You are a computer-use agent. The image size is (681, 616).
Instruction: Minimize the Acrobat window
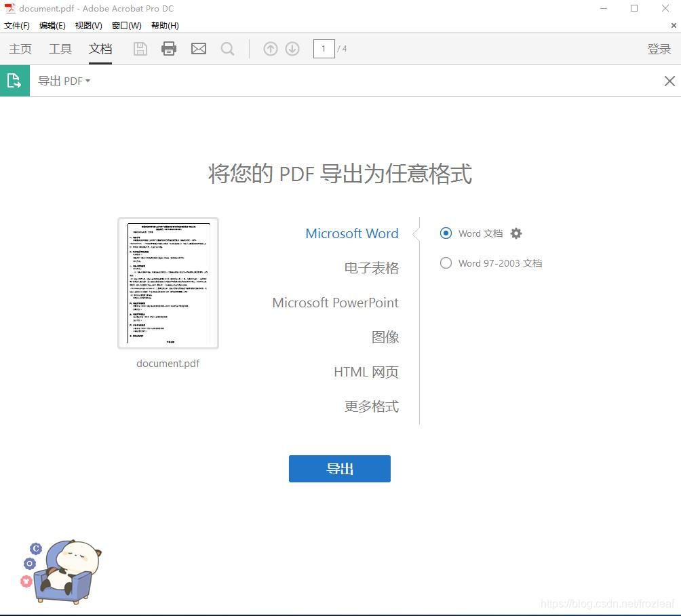pyautogui.click(x=603, y=8)
